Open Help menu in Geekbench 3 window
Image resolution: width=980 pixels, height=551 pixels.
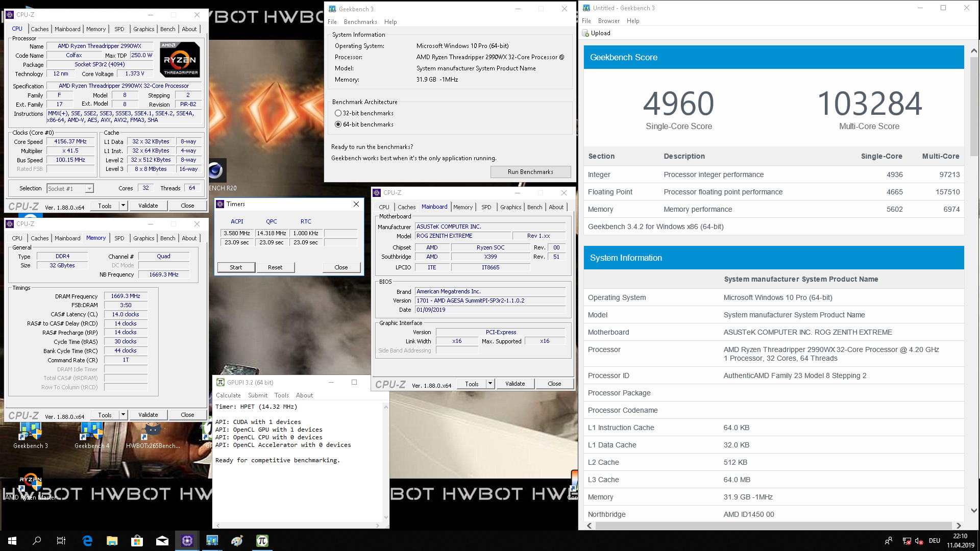click(390, 22)
